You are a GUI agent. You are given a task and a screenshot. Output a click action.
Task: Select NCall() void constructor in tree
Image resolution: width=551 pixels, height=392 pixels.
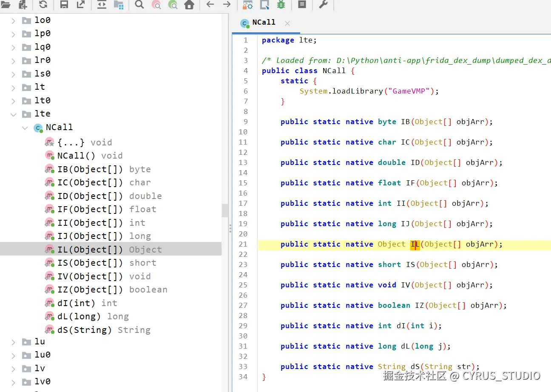pyautogui.click(x=90, y=156)
